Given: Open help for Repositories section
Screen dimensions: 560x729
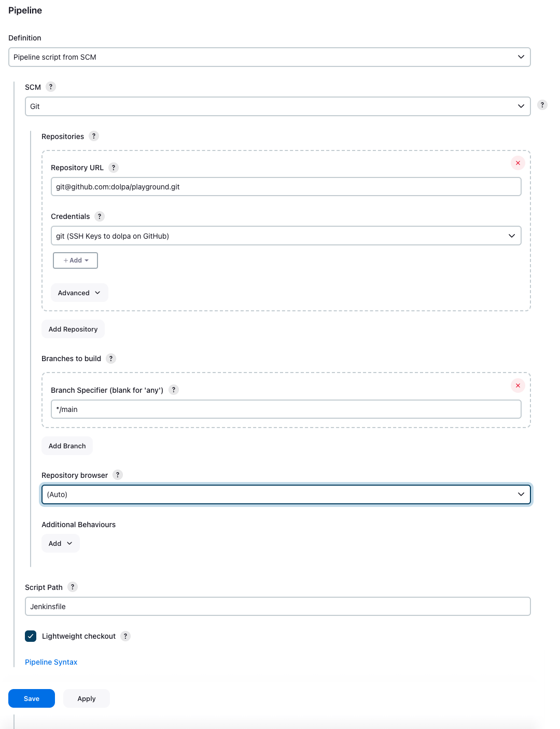Looking at the screenshot, I should [94, 136].
